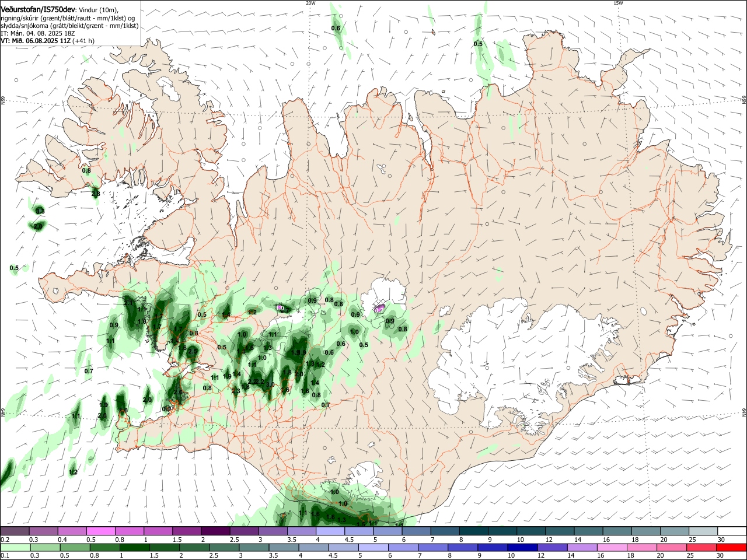Select bottom-row rain swatch from 4 to 4.5
The height and width of the screenshot is (560, 747).
(x=314, y=548)
